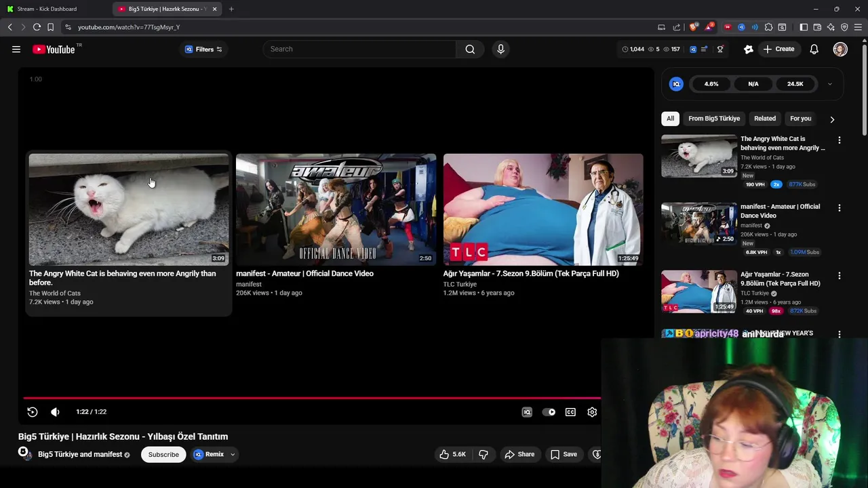868x488 pixels.
Task: Open a new browser tab
Action: point(231,9)
